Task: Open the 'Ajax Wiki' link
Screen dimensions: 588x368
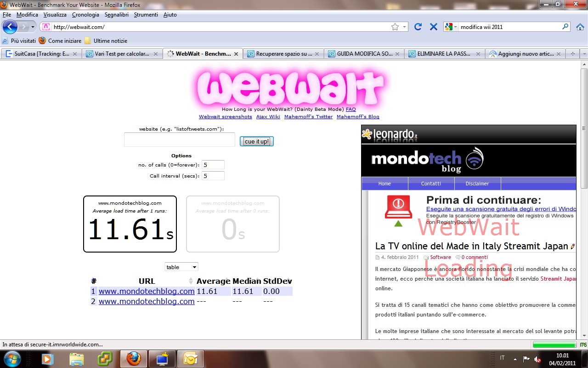Action: [268, 116]
